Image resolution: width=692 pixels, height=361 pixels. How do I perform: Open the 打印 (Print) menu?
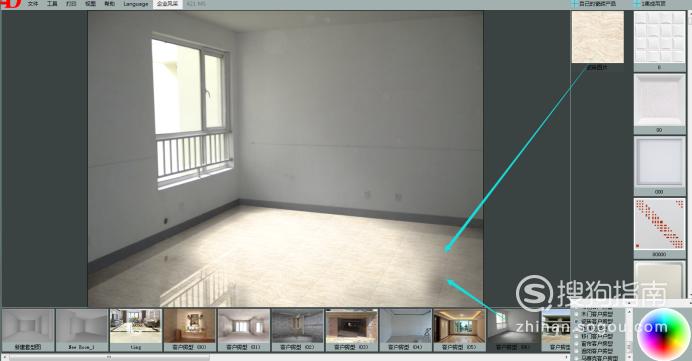pyautogui.click(x=71, y=4)
